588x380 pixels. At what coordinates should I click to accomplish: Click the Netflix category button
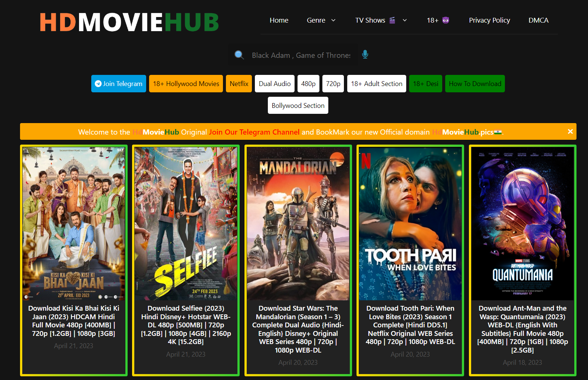click(239, 84)
